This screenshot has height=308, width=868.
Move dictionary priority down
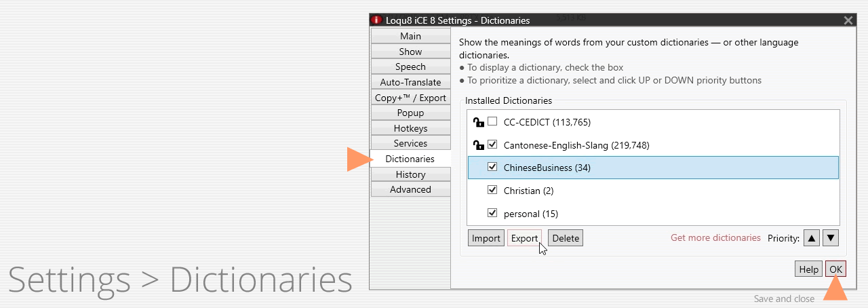831,238
